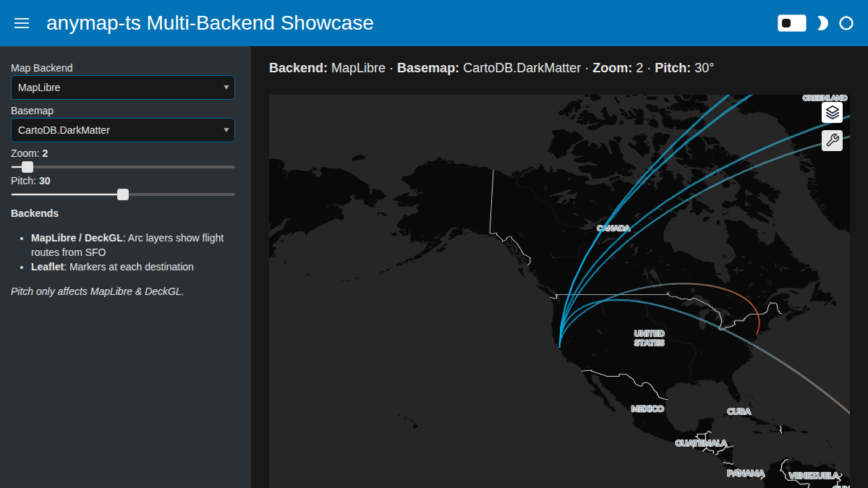Open the map layers control
This screenshot has height=488, width=868.
coord(832,113)
